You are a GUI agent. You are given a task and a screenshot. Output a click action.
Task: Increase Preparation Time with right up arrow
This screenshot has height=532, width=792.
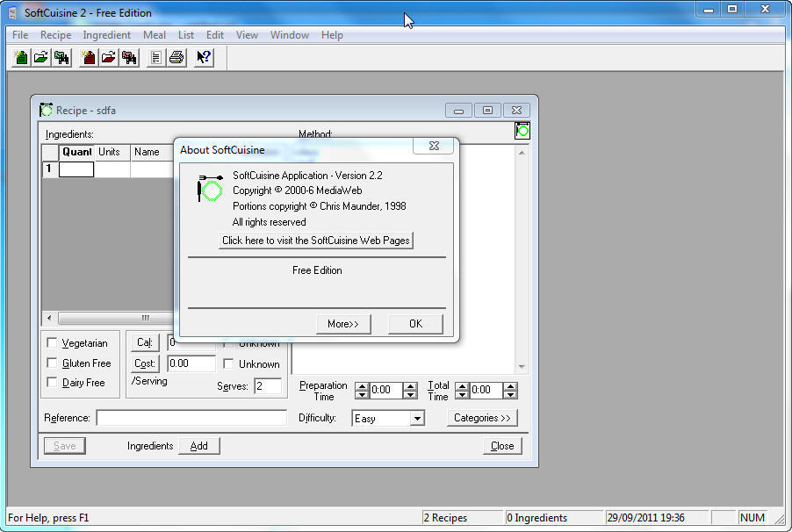pos(411,386)
